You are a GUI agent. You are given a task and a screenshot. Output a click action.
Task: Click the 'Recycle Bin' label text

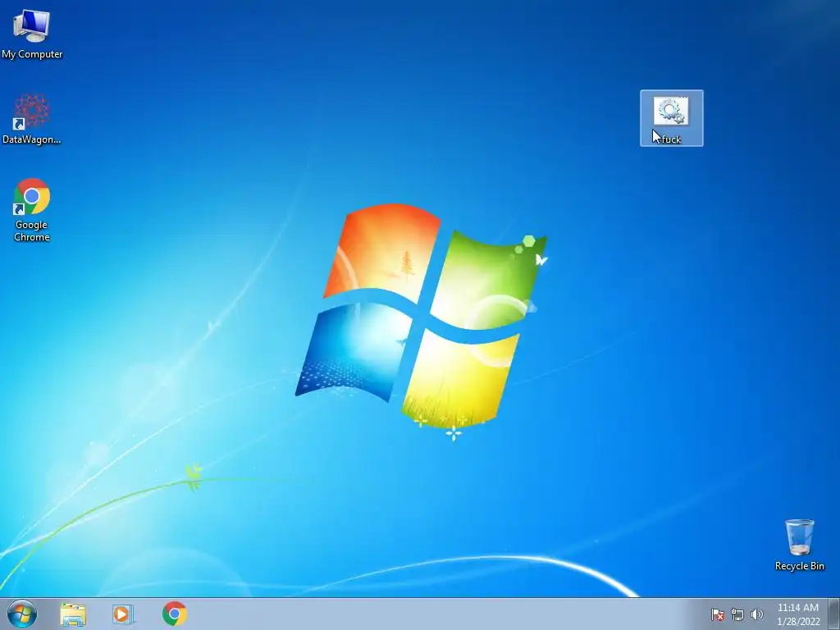pyautogui.click(x=799, y=566)
